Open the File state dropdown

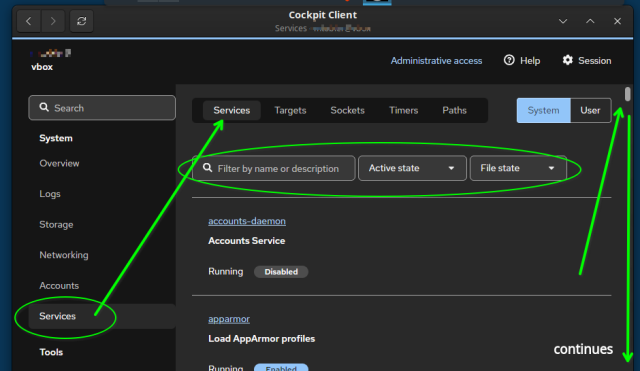518,168
